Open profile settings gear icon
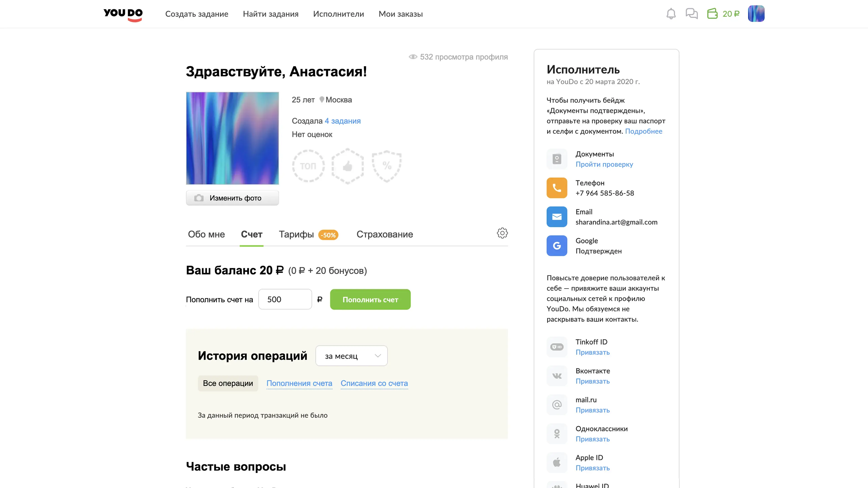Image resolution: width=868 pixels, height=488 pixels. 502,233
